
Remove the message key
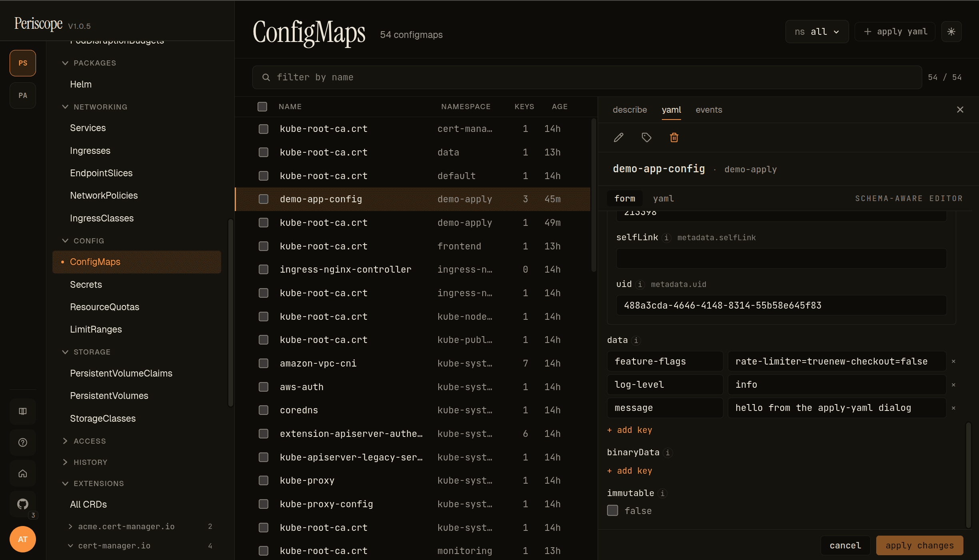click(x=953, y=408)
